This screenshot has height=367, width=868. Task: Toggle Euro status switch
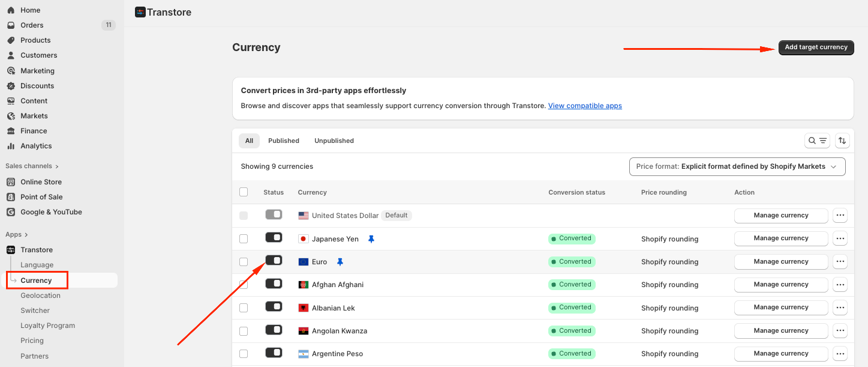pyautogui.click(x=274, y=260)
